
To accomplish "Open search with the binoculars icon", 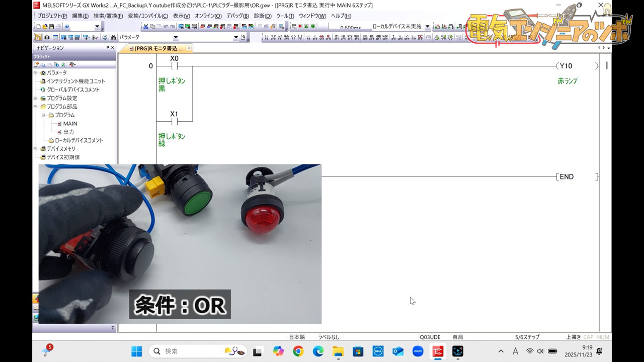I will pos(114,37).
